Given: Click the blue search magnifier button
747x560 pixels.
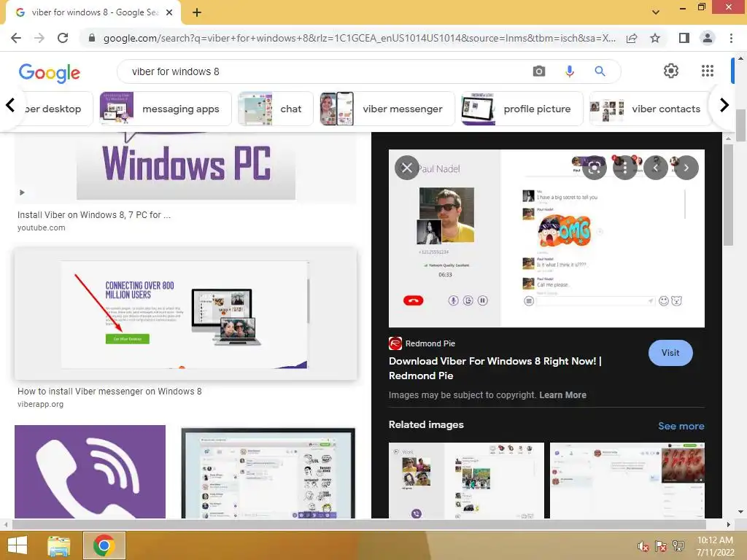Looking at the screenshot, I should (x=600, y=71).
